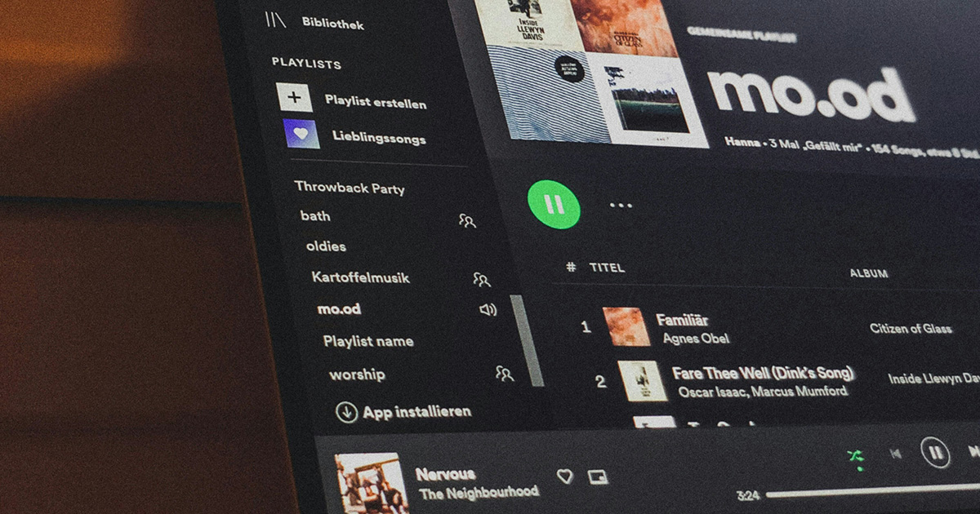Pause the mo.od playlist with green button
Screen dimensions: 980x514
click(x=554, y=204)
